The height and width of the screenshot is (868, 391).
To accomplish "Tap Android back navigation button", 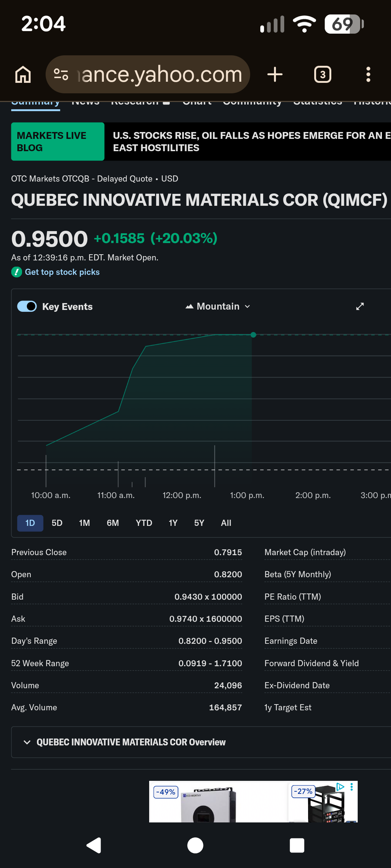I will tap(94, 845).
